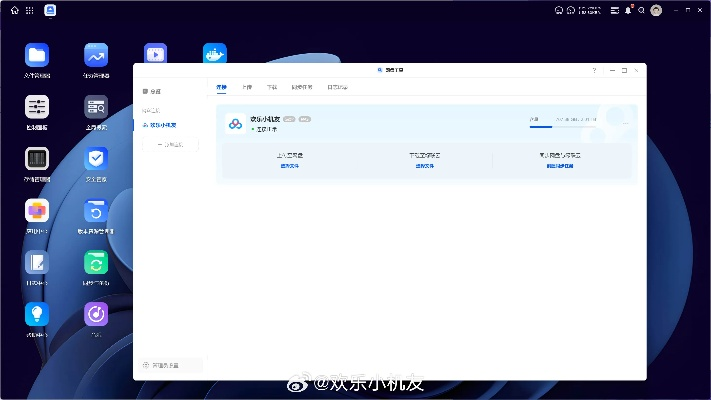Viewport: 711px width, 400px height.
Task: Open the green sync and backup app
Action: point(96,262)
